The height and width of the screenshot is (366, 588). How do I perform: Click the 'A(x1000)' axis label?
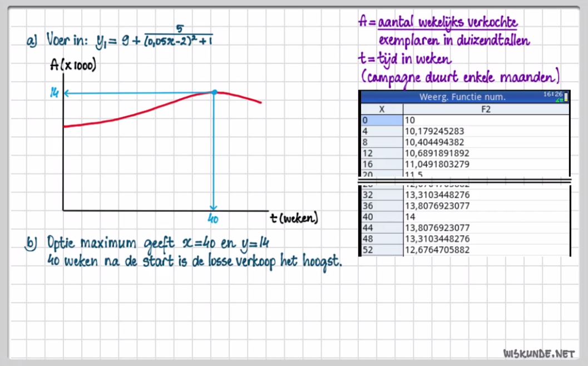click(73, 66)
